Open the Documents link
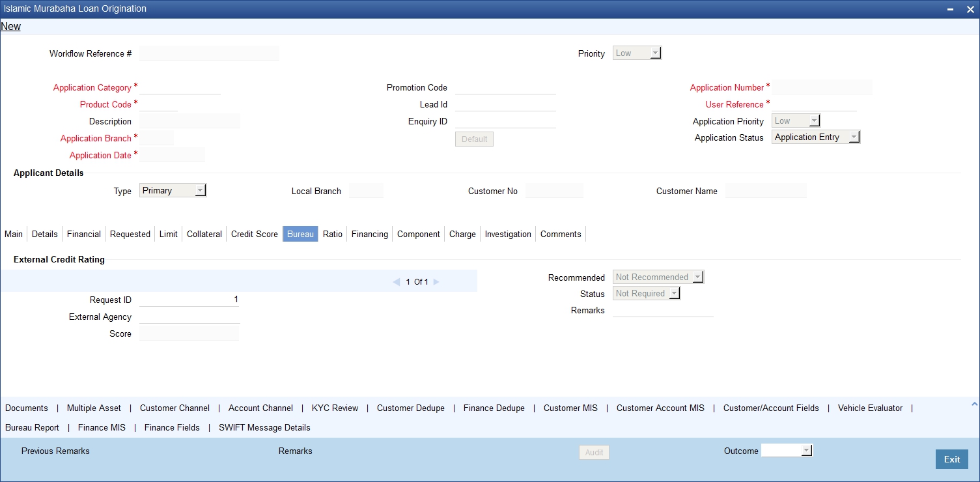The image size is (980, 482). [27, 408]
